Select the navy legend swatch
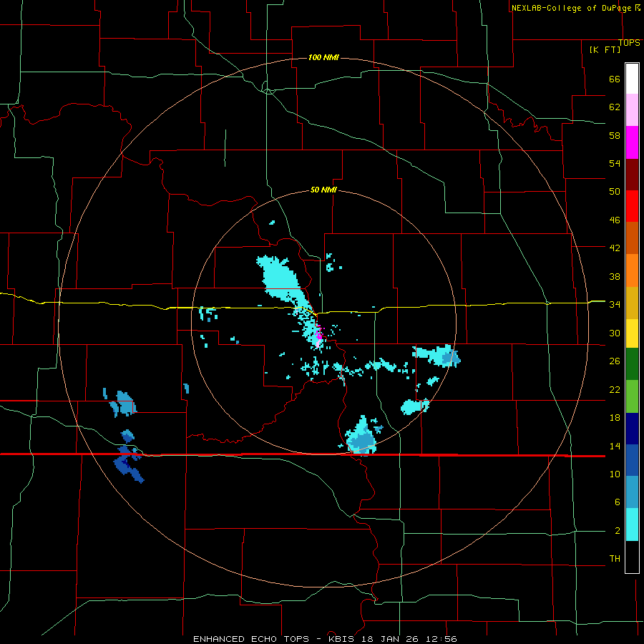This screenshot has height=644, width=644. click(632, 429)
